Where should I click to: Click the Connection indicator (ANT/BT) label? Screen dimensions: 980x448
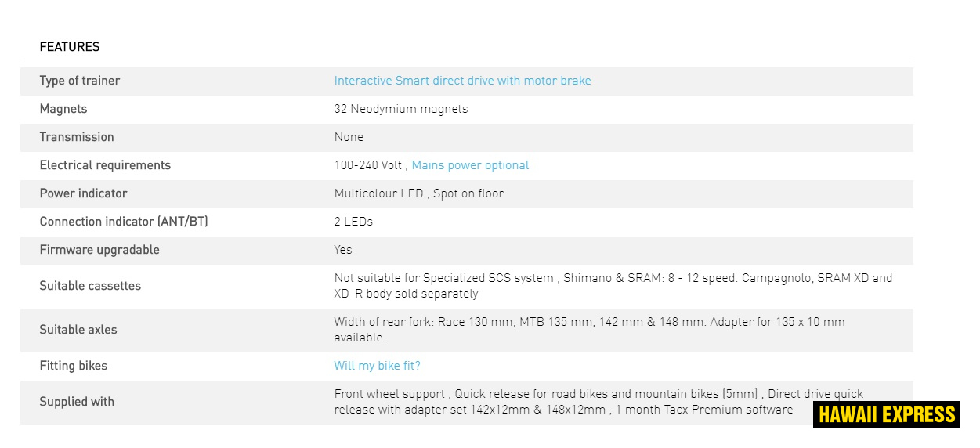(124, 222)
